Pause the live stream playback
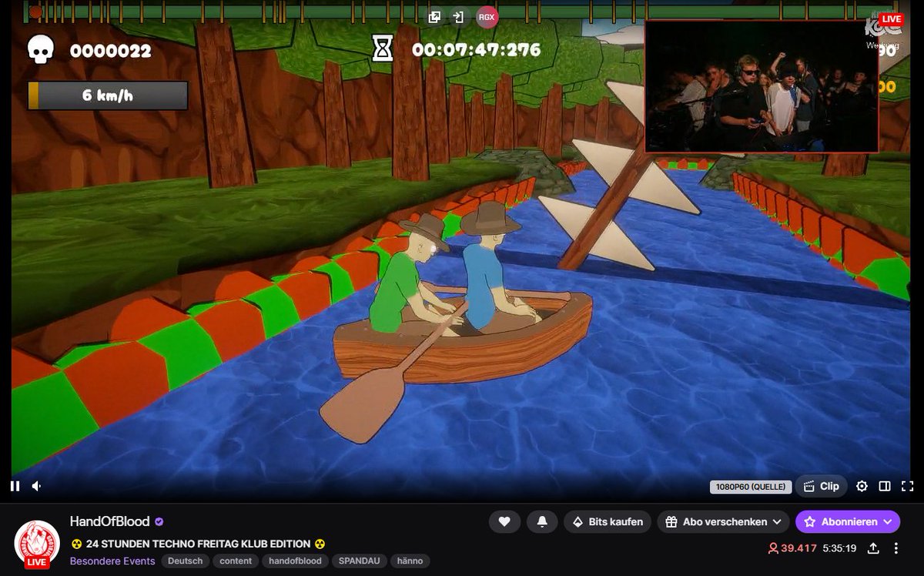 pos(15,486)
